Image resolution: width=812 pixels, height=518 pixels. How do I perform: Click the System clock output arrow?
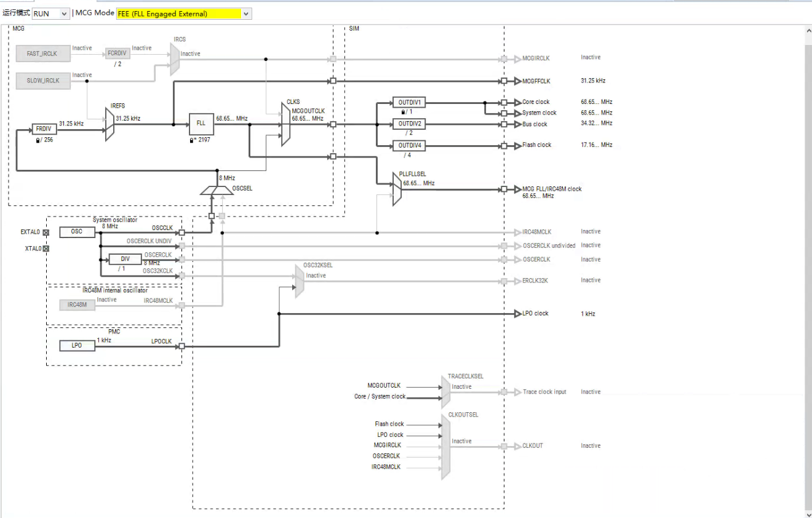pos(517,113)
